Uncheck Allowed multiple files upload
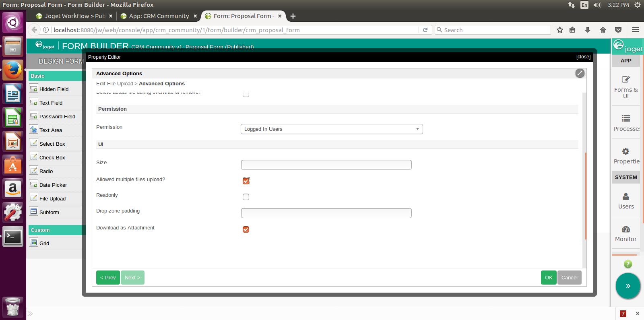 246,181
